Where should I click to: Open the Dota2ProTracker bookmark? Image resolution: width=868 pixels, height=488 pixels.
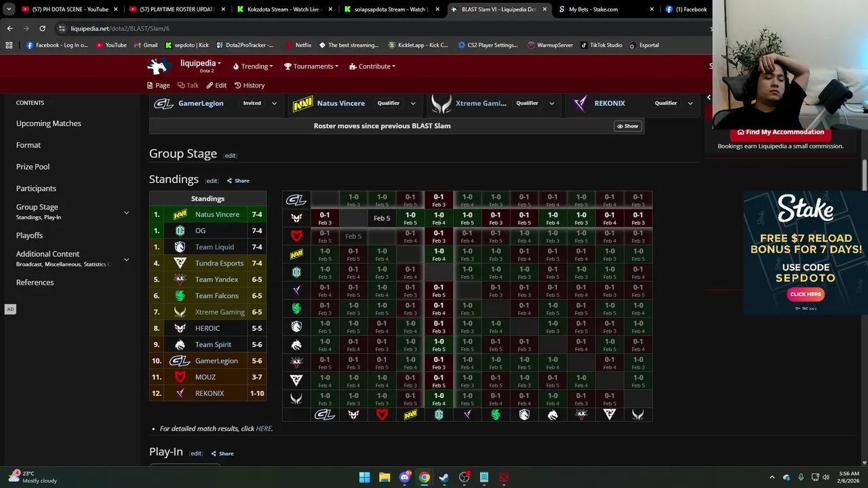coord(245,45)
